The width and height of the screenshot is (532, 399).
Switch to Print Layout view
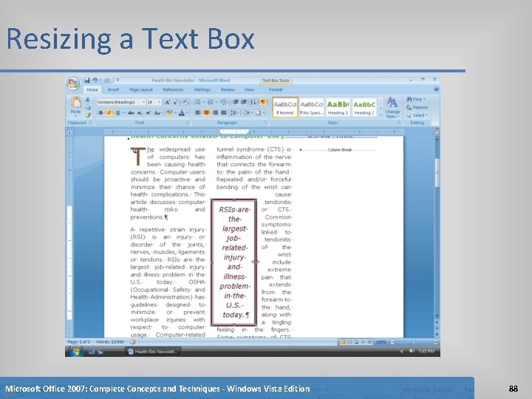[342, 342]
